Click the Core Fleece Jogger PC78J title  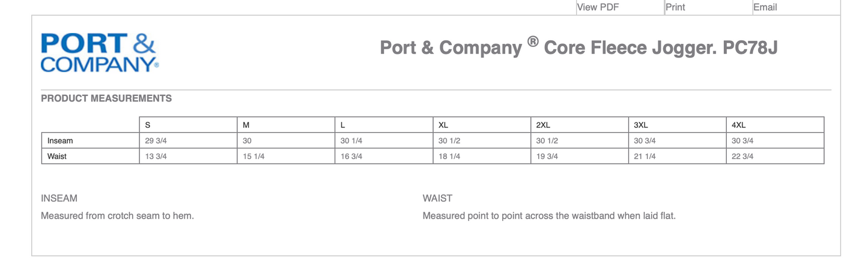pyautogui.click(x=578, y=47)
